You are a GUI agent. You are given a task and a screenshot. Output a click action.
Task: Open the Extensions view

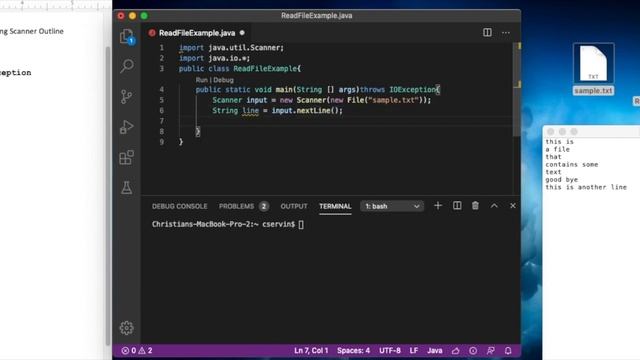[127, 158]
